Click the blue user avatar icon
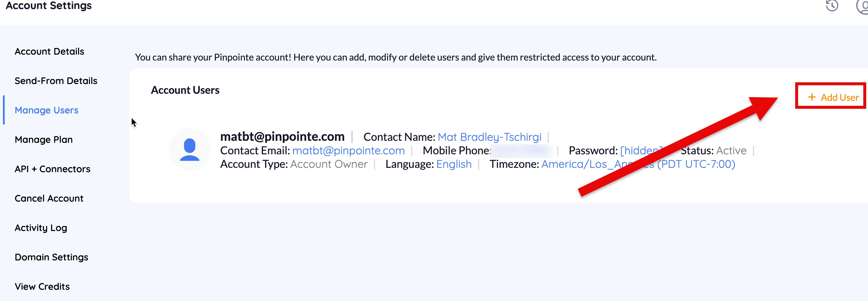 pos(190,150)
